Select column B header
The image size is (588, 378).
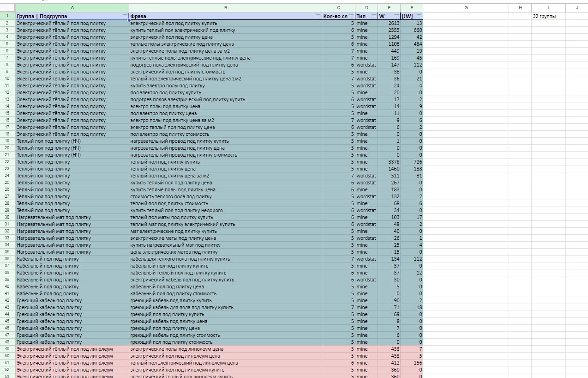225,8
